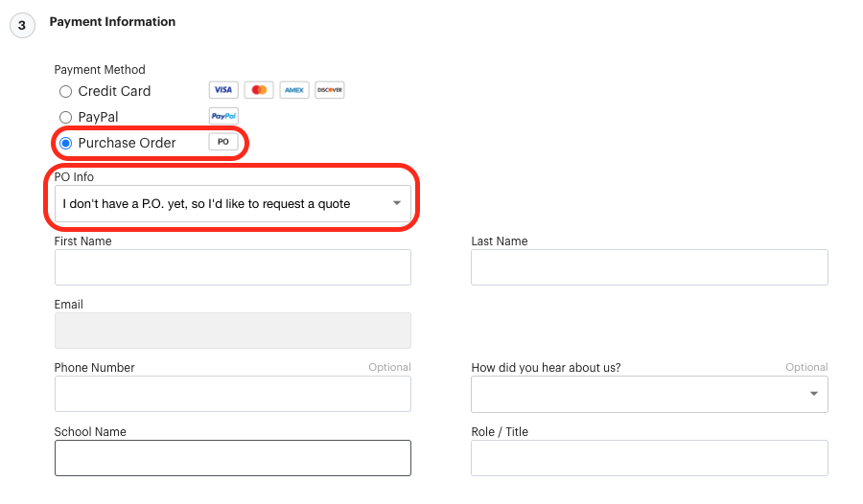
Task: Focus the Last Name field
Action: 649,267
